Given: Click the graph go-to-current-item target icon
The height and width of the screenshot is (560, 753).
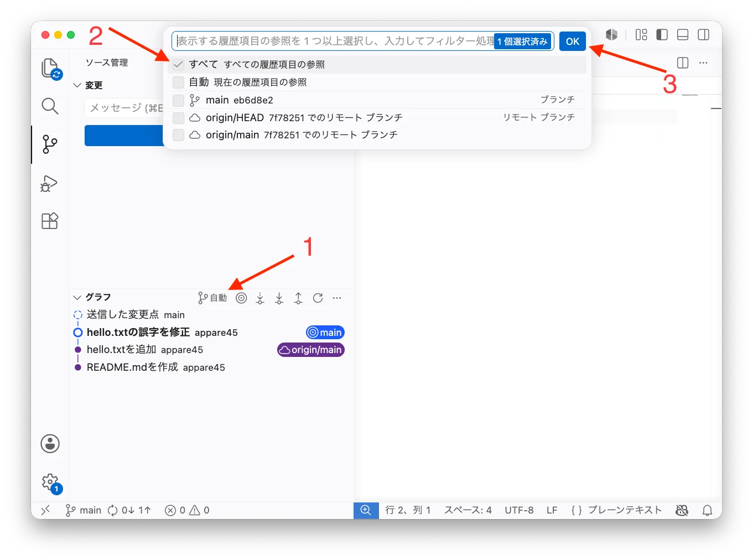Looking at the screenshot, I should coord(241,298).
